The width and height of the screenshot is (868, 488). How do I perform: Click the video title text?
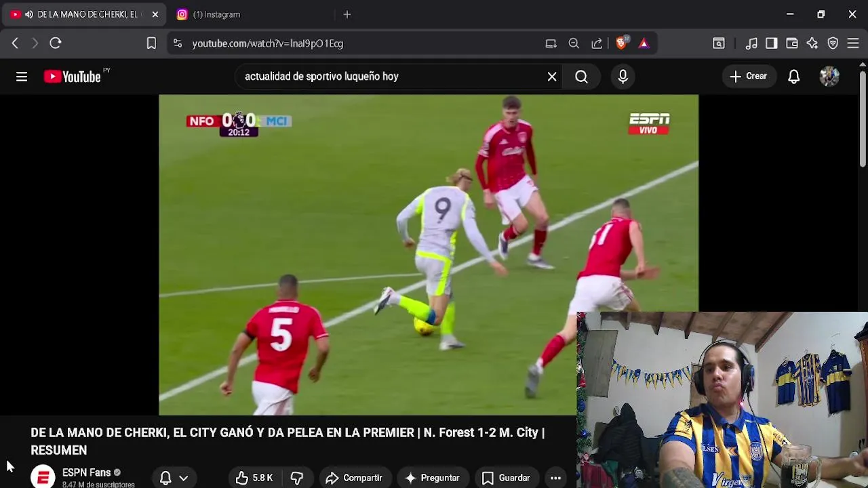coord(288,441)
